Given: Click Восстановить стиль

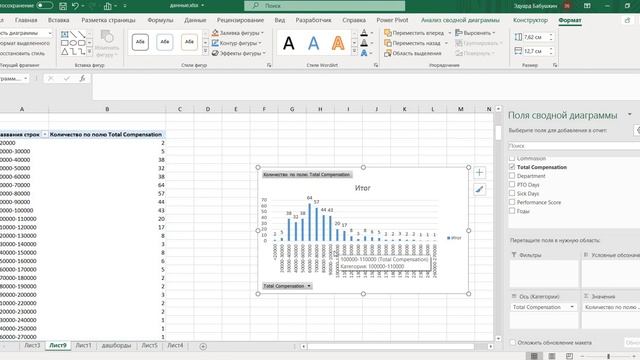Looking at the screenshot, I should click(x=22, y=53).
